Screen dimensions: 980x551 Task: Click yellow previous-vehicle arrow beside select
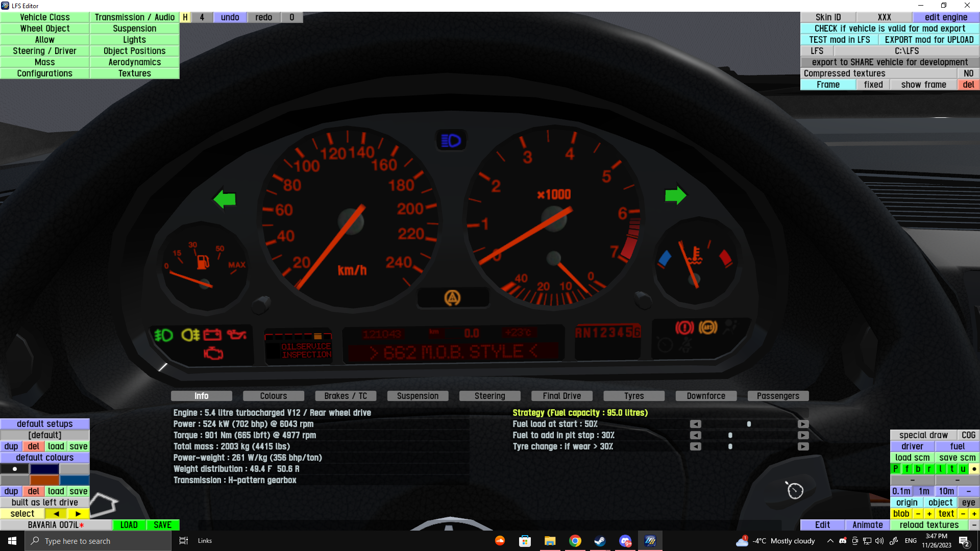[x=56, y=514]
